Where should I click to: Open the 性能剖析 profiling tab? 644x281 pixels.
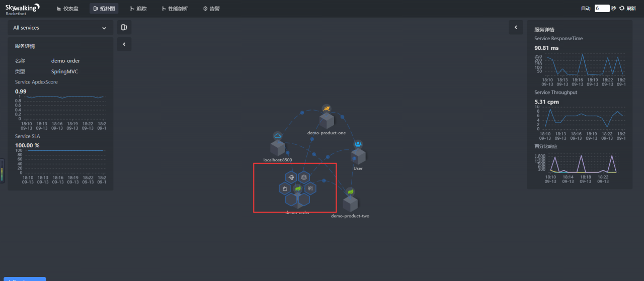175,9
